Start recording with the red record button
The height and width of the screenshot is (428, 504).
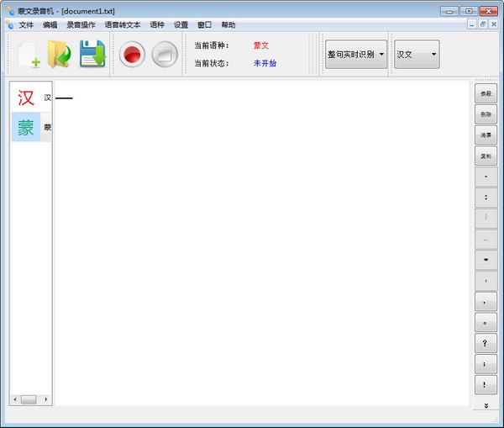[132, 55]
